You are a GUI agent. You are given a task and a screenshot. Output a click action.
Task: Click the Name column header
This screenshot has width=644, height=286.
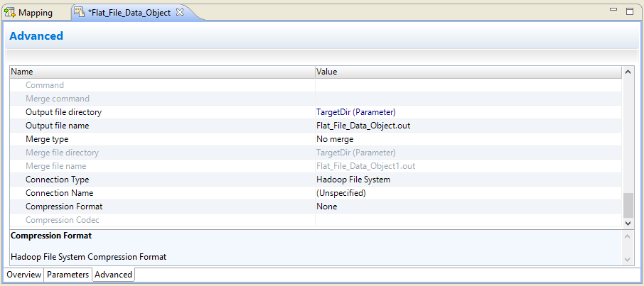162,72
